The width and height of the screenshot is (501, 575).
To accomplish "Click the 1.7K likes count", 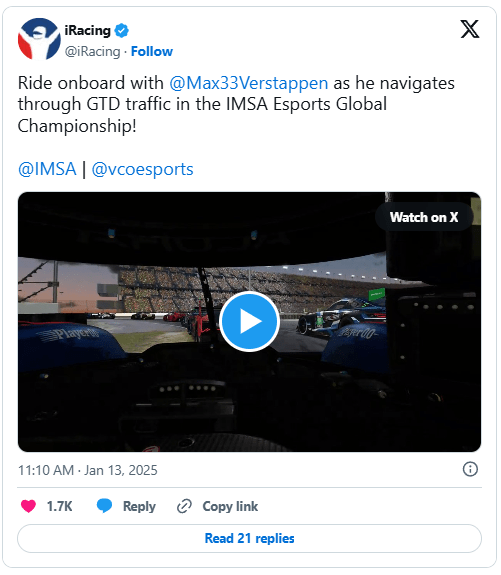I will pos(59,506).
